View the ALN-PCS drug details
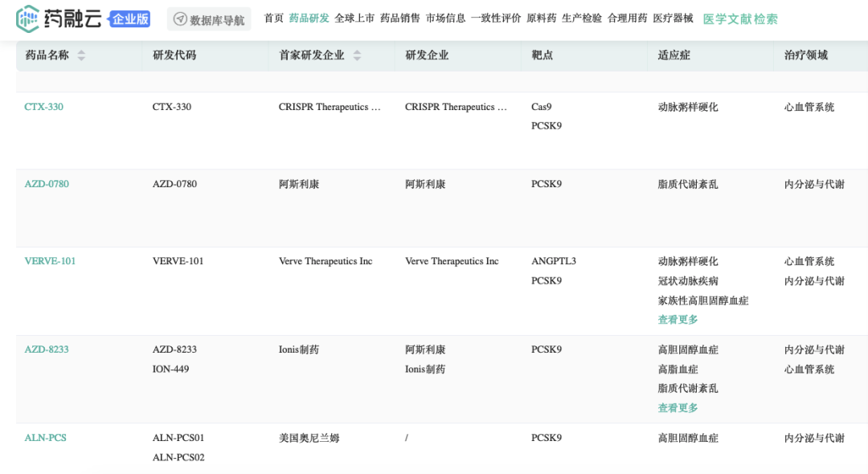 tap(46, 438)
